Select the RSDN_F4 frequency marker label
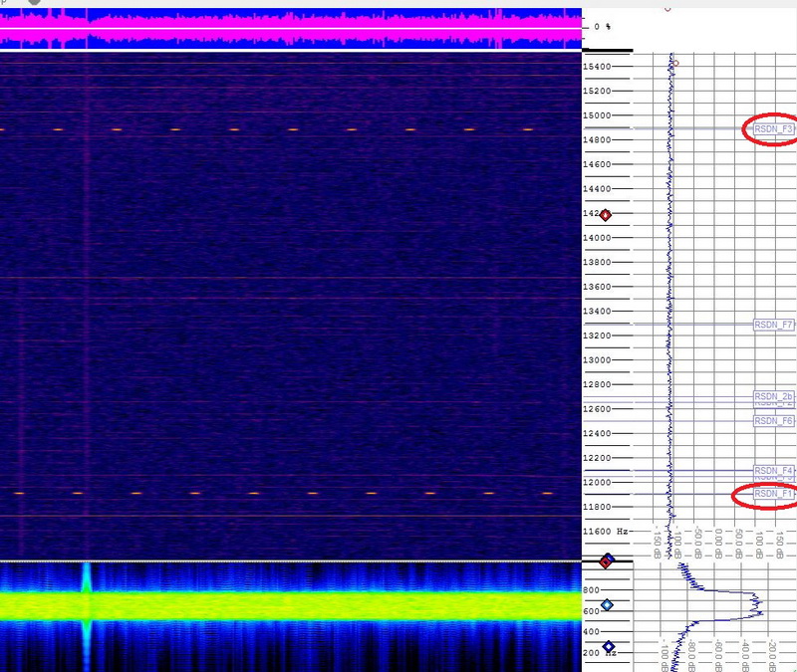797x672 pixels. (773, 470)
